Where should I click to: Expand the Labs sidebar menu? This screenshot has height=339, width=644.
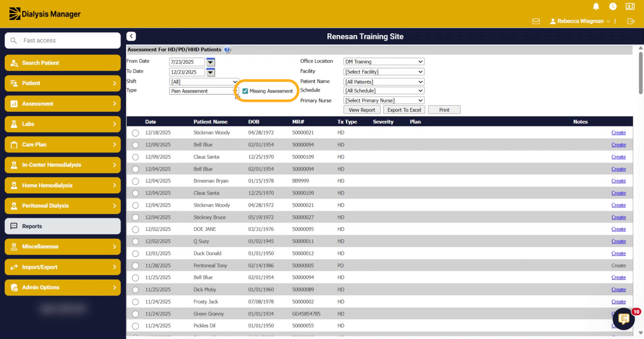coord(63,124)
